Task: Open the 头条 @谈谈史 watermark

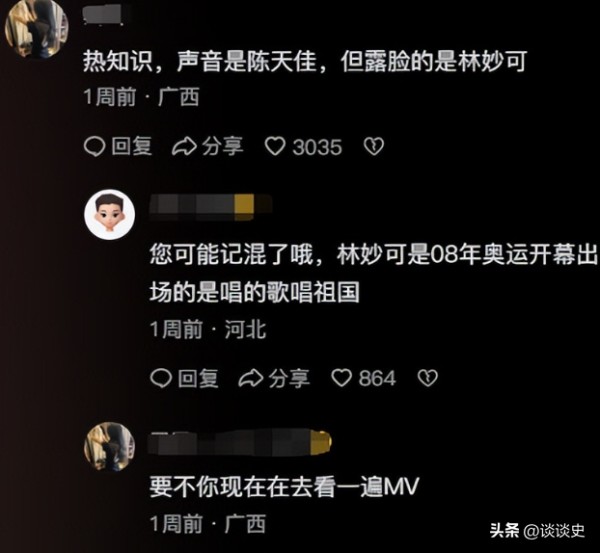Action: click(537, 531)
